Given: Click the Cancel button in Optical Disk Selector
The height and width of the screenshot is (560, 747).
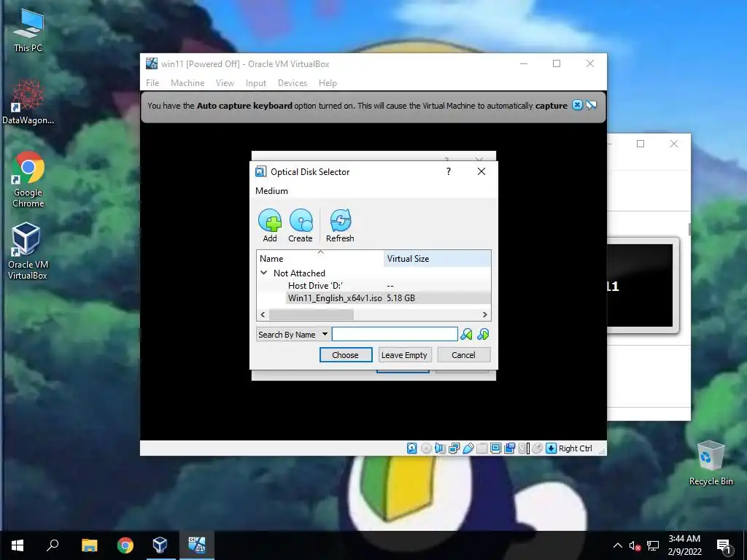Looking at the screenshot, I should click(x=463, y=355).
